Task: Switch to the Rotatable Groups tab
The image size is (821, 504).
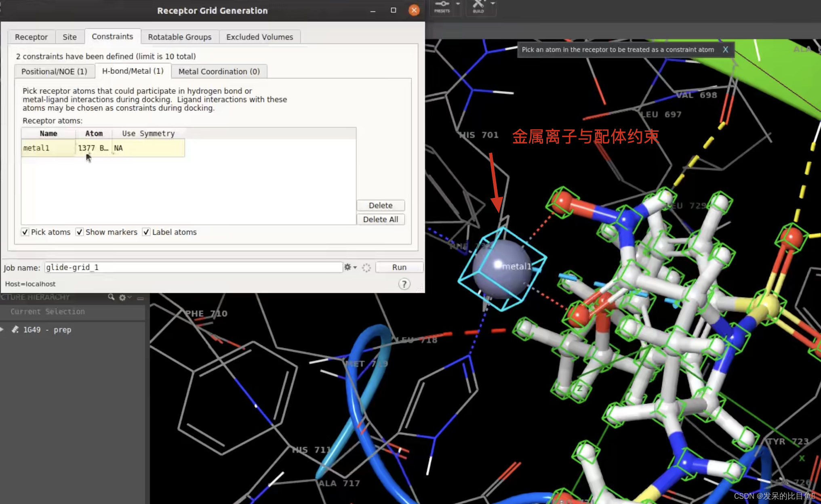Action: 179,37
